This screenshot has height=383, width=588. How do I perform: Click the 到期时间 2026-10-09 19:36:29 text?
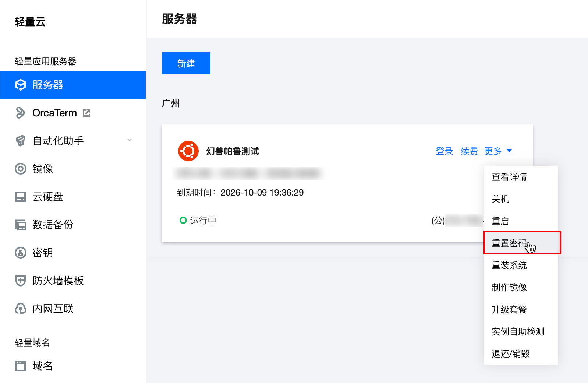pyautogui.click(x=240, y=193)
